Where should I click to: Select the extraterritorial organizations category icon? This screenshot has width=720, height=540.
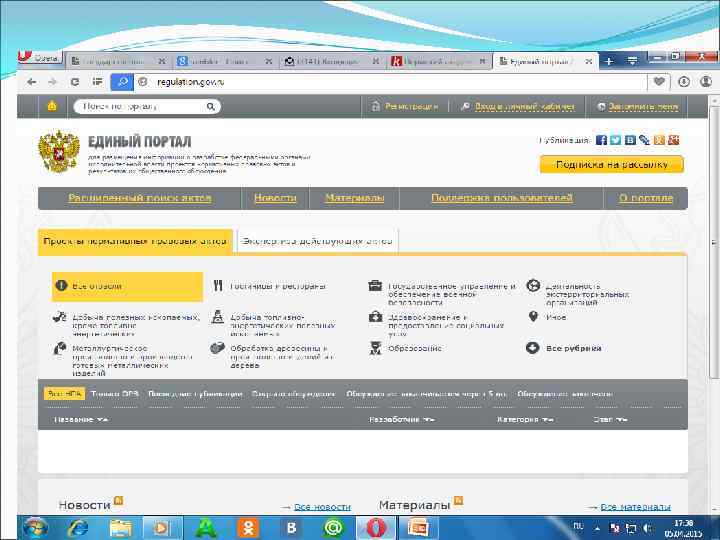pyautogui.click(x=533, y=286)
